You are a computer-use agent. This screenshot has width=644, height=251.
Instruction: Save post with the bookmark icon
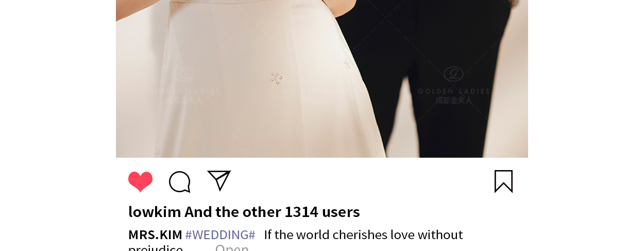tap(503, 181)
